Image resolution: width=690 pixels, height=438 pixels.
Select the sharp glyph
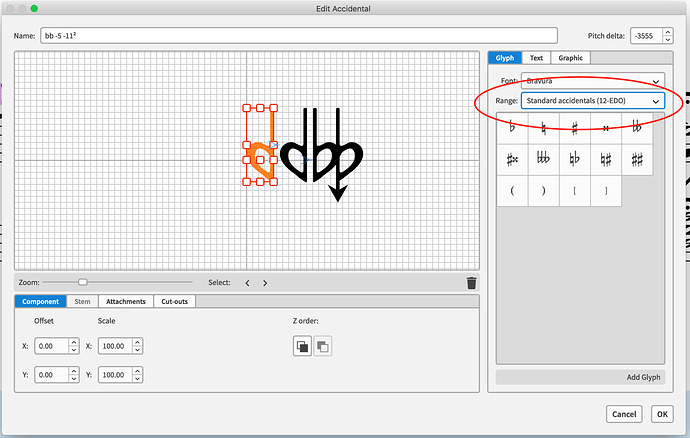(x=575, y=128)
